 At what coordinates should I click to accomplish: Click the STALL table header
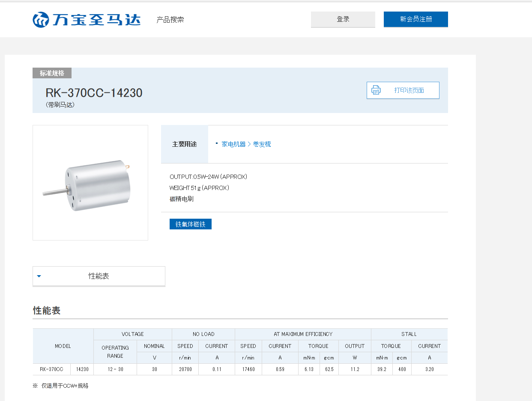[x=409, y=334]
